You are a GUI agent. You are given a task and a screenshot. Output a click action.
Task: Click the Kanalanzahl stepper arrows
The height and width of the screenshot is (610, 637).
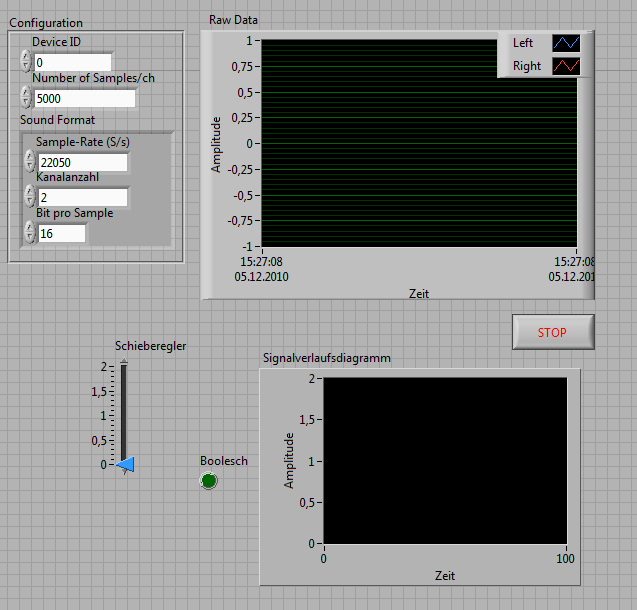[31, 197]
